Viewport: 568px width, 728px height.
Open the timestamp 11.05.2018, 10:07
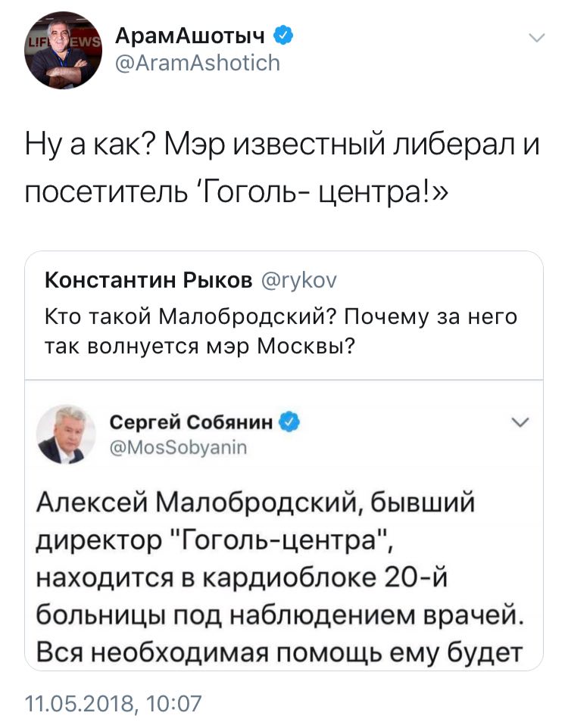pyautogui.click(x=113, y=705)
